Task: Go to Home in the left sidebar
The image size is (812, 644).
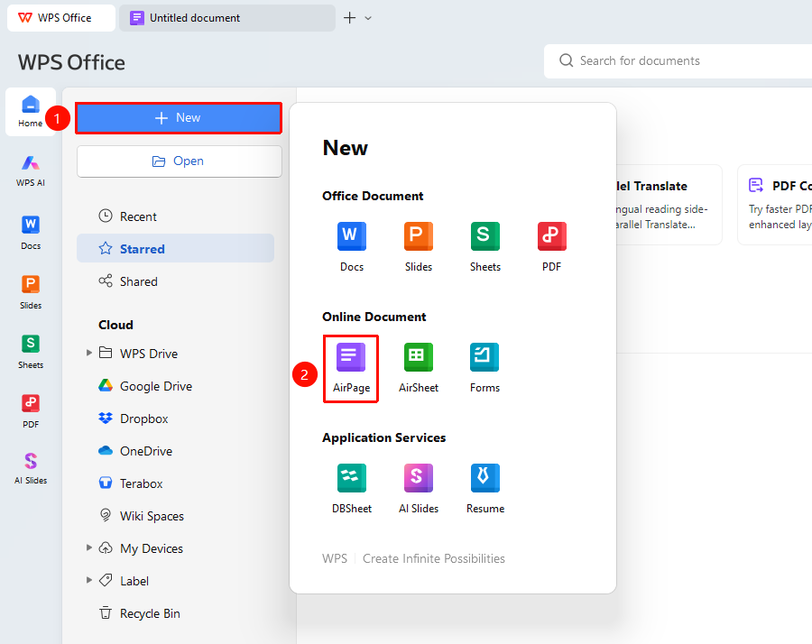Action: point(31,112)
